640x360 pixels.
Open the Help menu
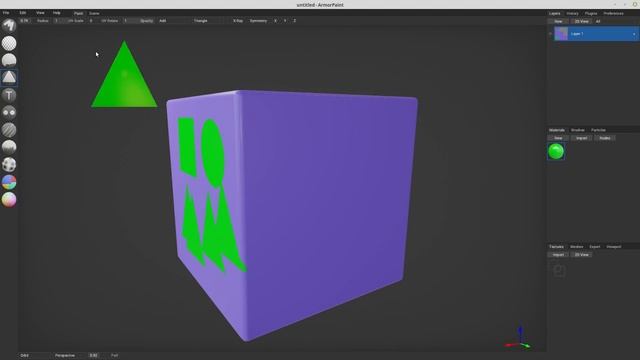[x=57, y=13]
